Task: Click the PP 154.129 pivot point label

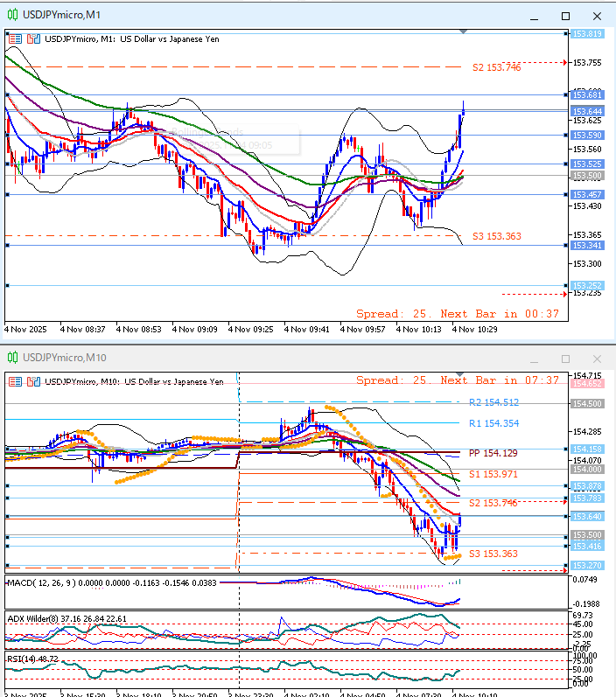Action: point(494,453)
